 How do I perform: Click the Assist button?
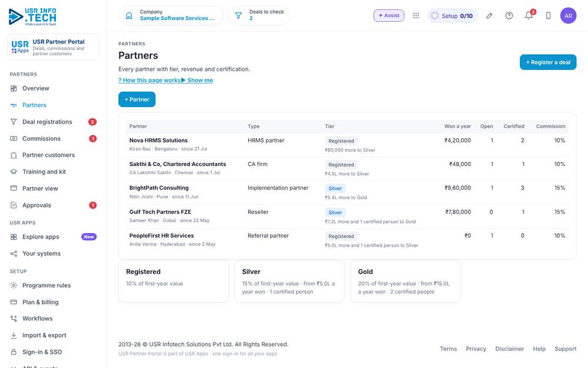tap(389, 15)
